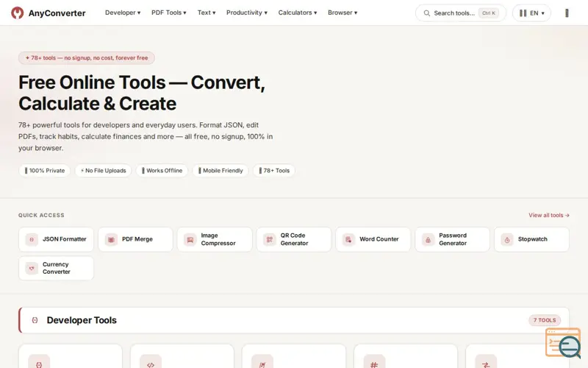Open the floating page inspector icon
This screenshot has width=588, height=368.
pyautogui.click(x=563, y=343)
